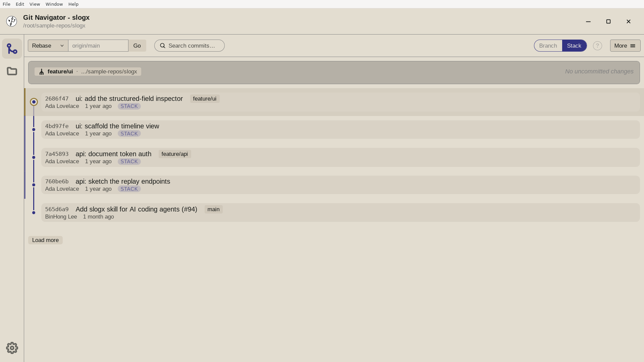Click 'No uncommitted changes' status text
This screenshot has width=644, height=362.
(x=599, y=71)
